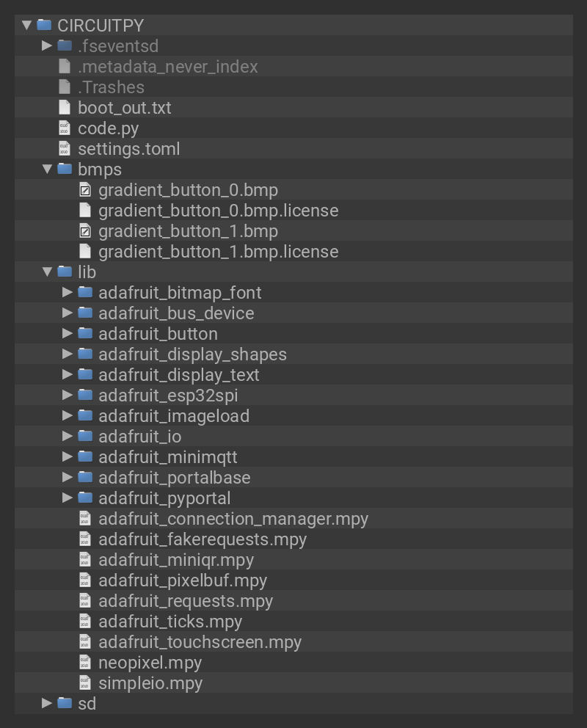Image resolution: width=587 pixels, height=728 pixels.
Task: Collapse the lib folder
Action: (x=48, y=272)
